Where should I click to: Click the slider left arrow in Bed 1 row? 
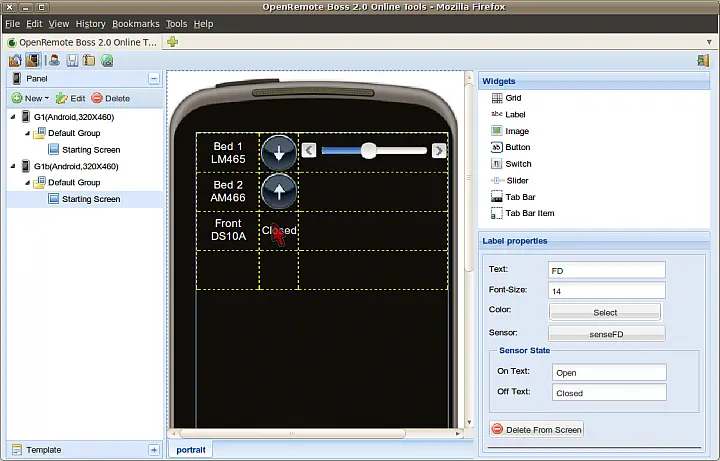tap(309, 150)
